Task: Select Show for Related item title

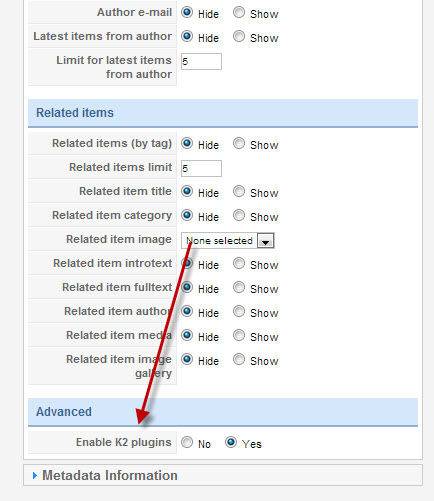Action: pos(239,191)
